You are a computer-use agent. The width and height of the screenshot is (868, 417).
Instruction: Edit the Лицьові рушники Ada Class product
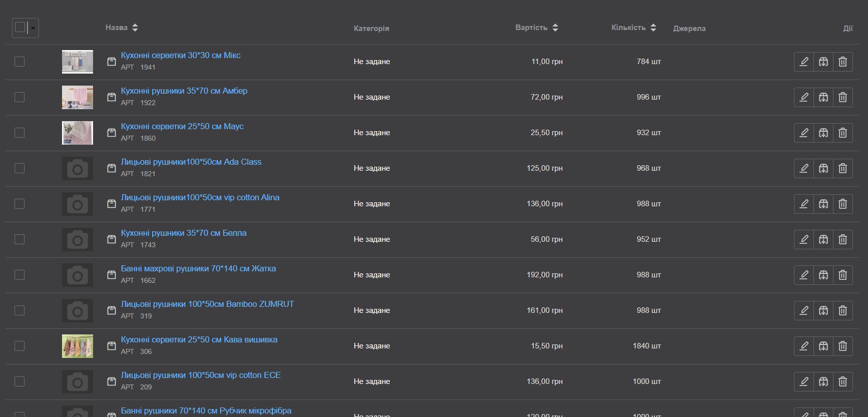coord(803,168)
